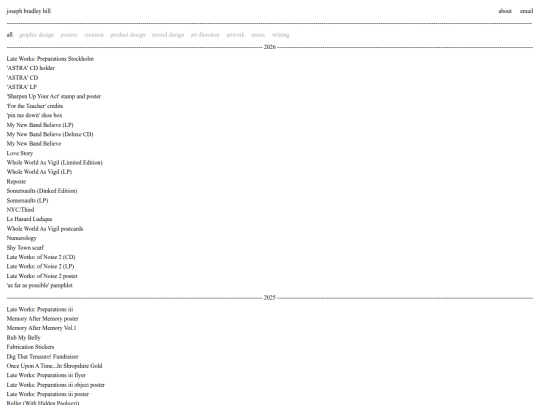Open the about page
The image size is (540, 405).
pos(505,11)
